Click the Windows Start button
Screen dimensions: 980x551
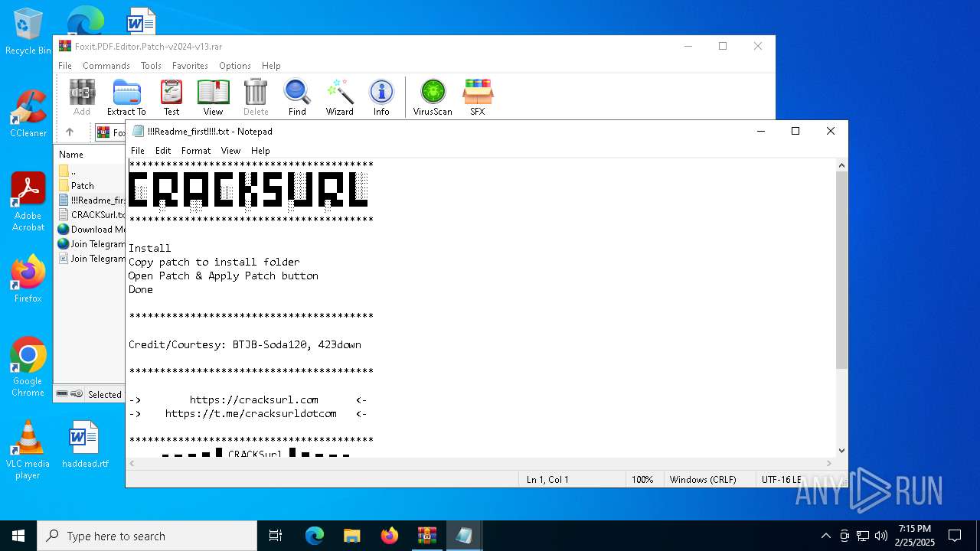point(18,536)
